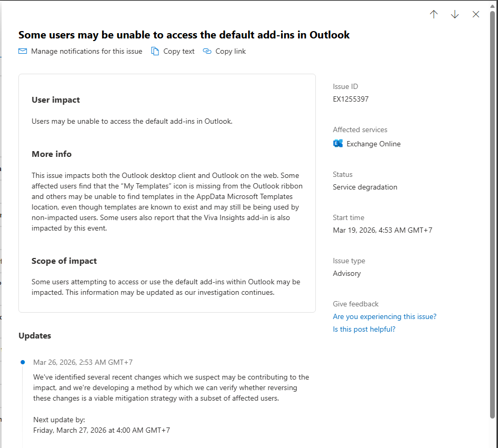498x448 pixels.
Task: Click the 'Affected services' label
Action: (x=360, y=130)
